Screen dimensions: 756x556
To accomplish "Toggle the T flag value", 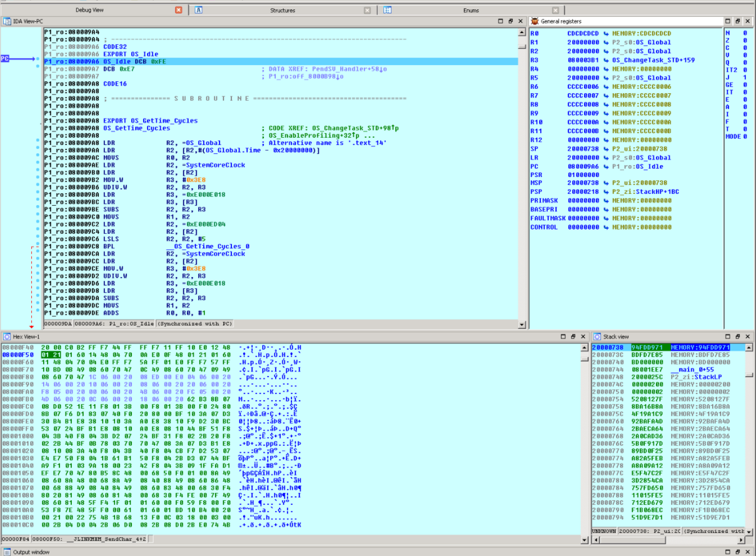I will pyautogui.click(x=744, y=129).
